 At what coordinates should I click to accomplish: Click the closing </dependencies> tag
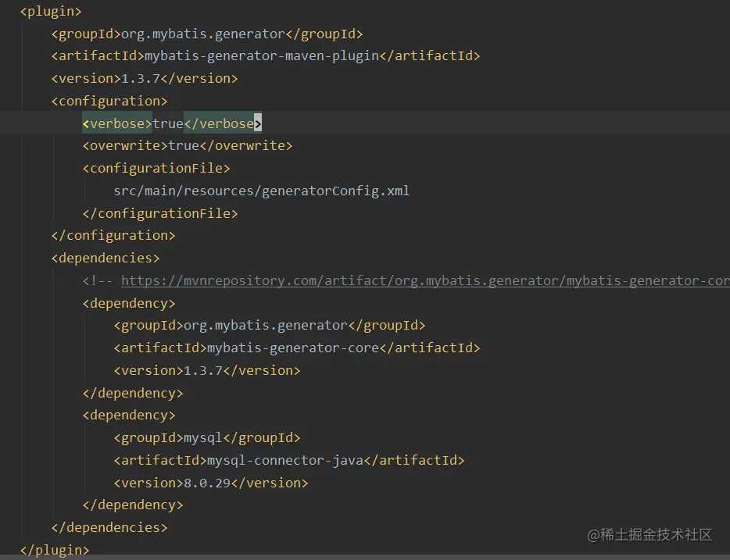[109, 527]
